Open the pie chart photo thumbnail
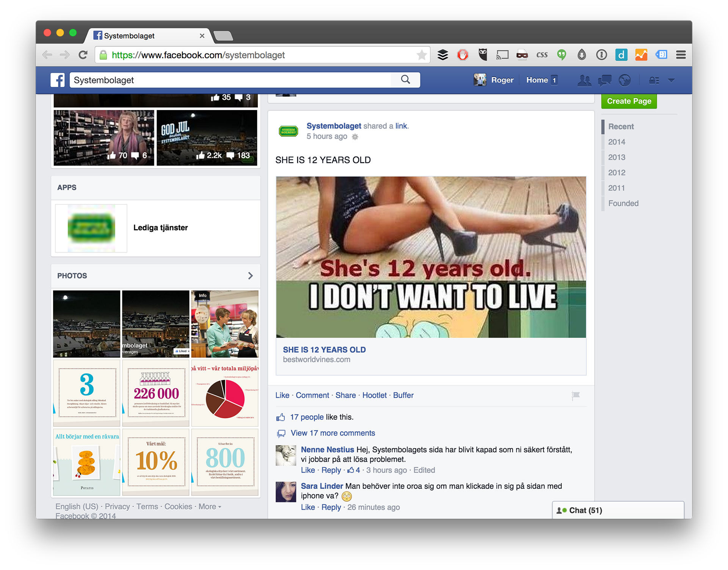The width and height of the screenshot is (728, 570). point(225,393)
